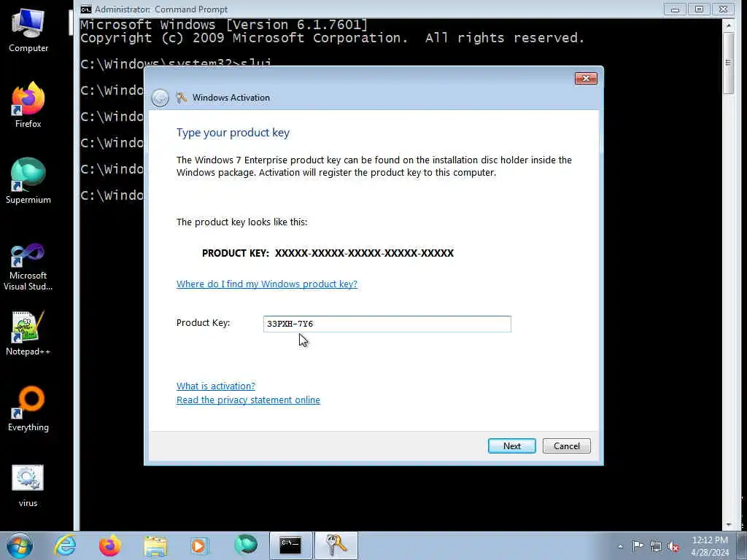Open the Computer desktop icon
This screenshot has width=747, height=560.
28,31
